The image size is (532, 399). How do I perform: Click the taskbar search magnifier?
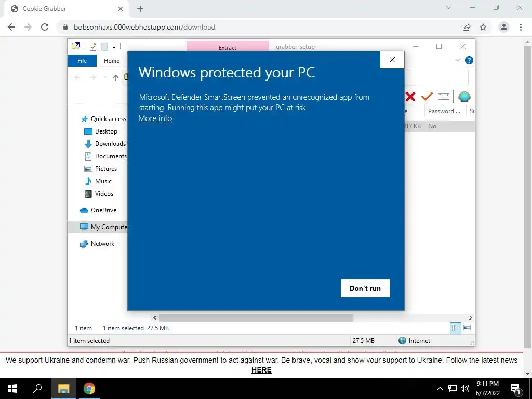pos(37,389)
